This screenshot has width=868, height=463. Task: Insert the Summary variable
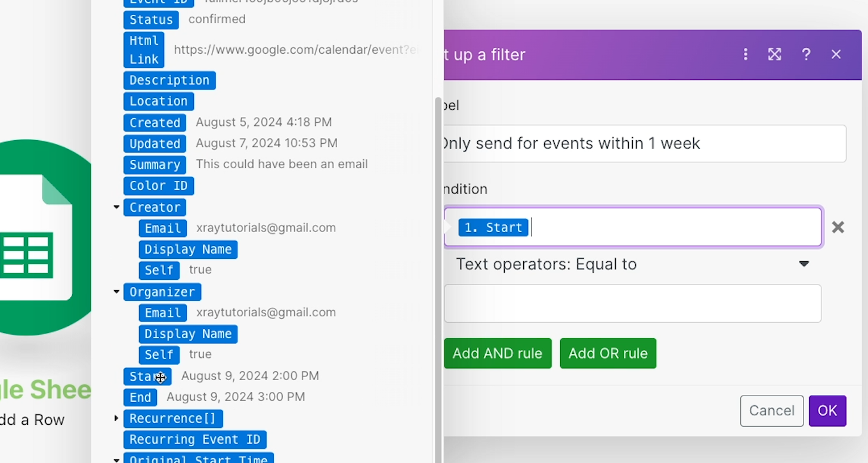(x=155, y=165)
